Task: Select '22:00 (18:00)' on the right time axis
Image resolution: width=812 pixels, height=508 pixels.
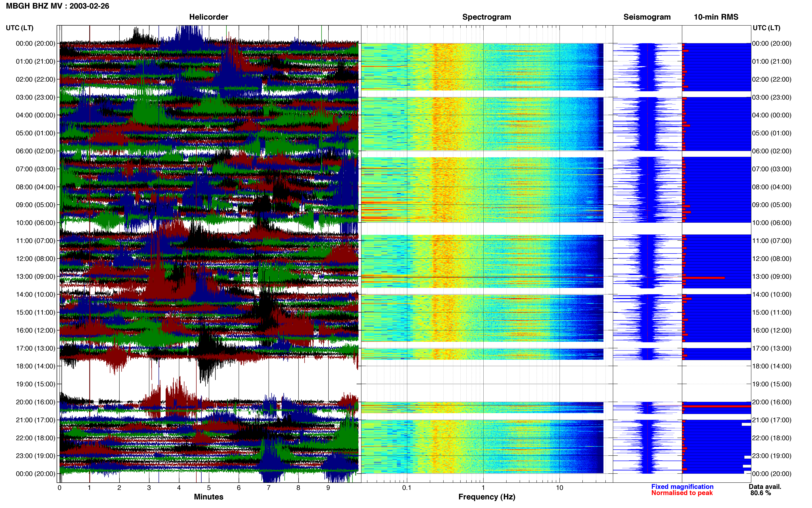Action: click(x=772, y=438)
